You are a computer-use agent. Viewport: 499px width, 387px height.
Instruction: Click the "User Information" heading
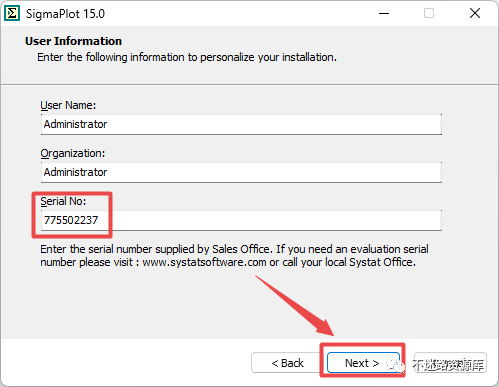(73, 41)
